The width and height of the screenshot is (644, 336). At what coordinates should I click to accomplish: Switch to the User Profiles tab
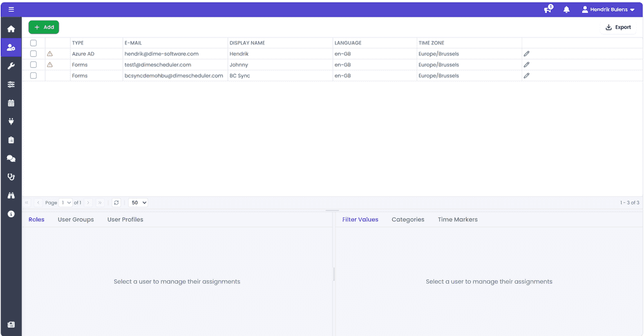pos(126,220)
